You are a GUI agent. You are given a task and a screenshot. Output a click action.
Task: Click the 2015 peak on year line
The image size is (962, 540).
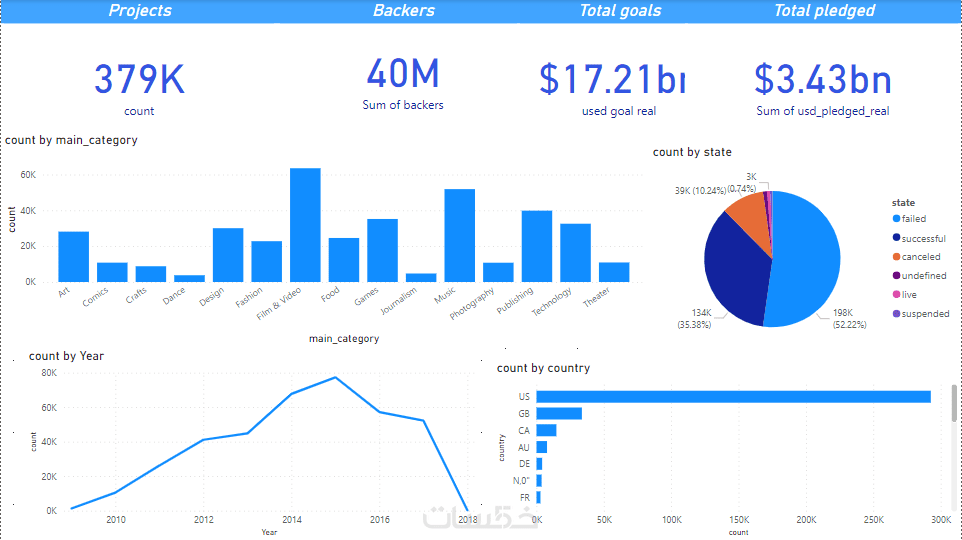click(335, 377)
